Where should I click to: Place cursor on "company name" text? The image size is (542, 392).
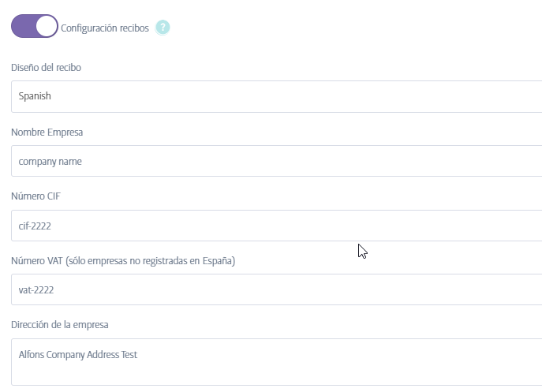coord(50,161)
